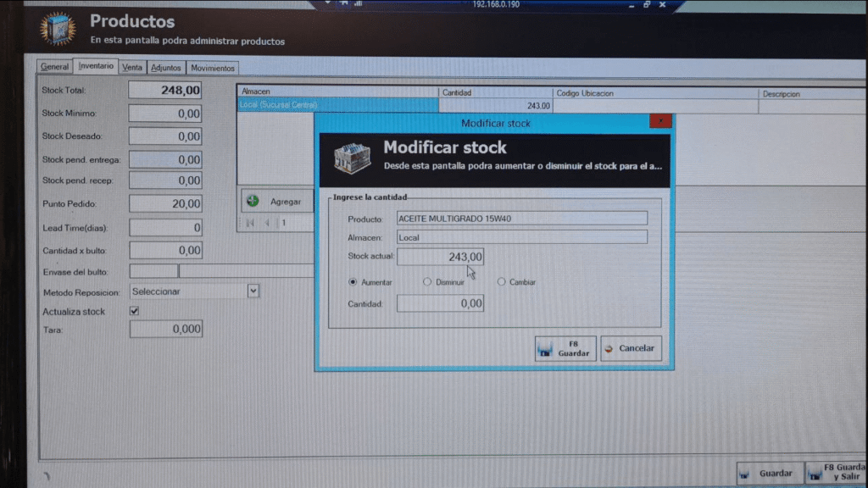Select the Aumentar radio option
868x488 pixels.
tap(353, 281)
